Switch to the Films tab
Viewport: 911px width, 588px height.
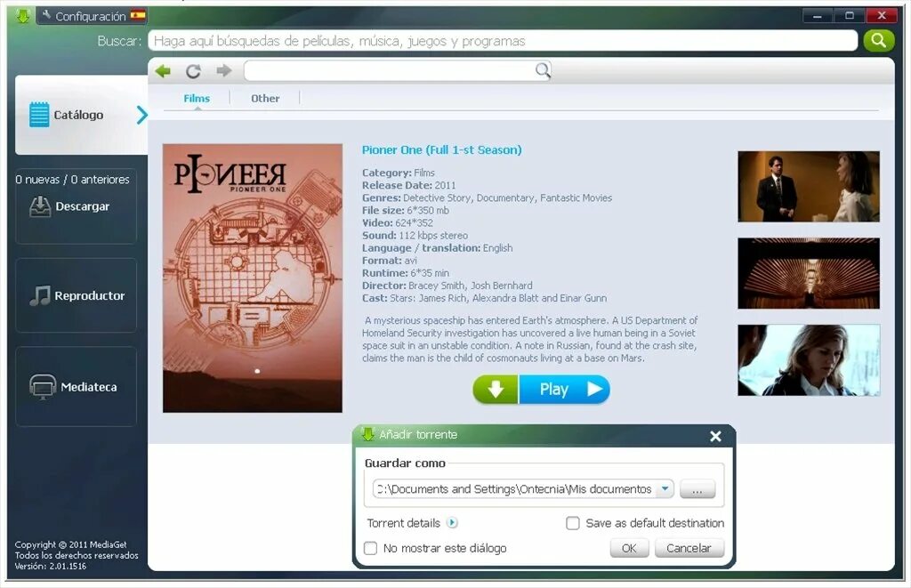click(197, 98)
